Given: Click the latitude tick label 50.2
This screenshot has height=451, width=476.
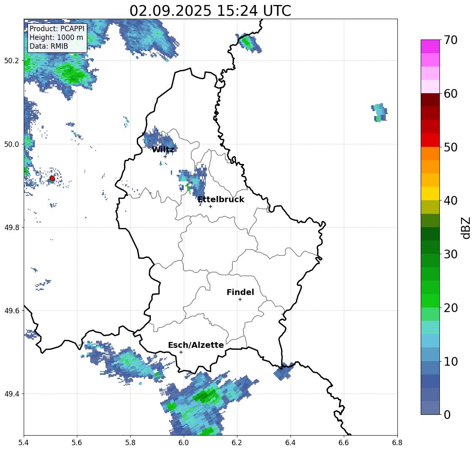Looking at the screenshot, I should (x=12, y=60).
